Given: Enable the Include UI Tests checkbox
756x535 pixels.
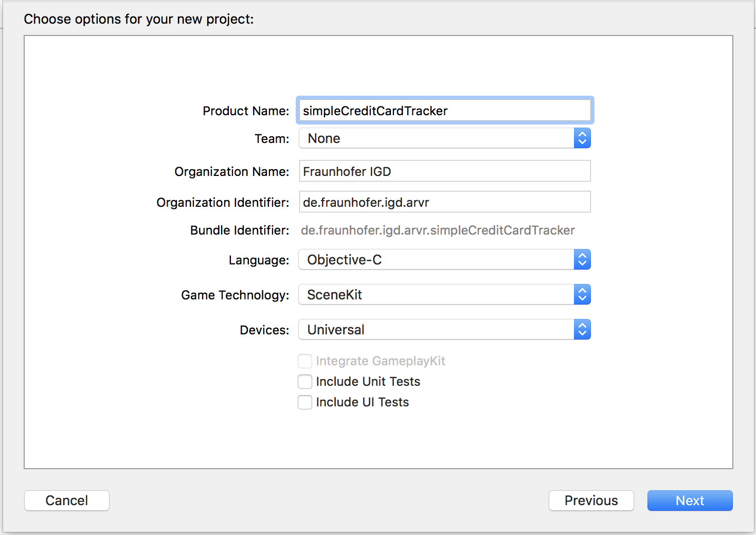Looking at the screenshot, I should click(x=305, y=402).
